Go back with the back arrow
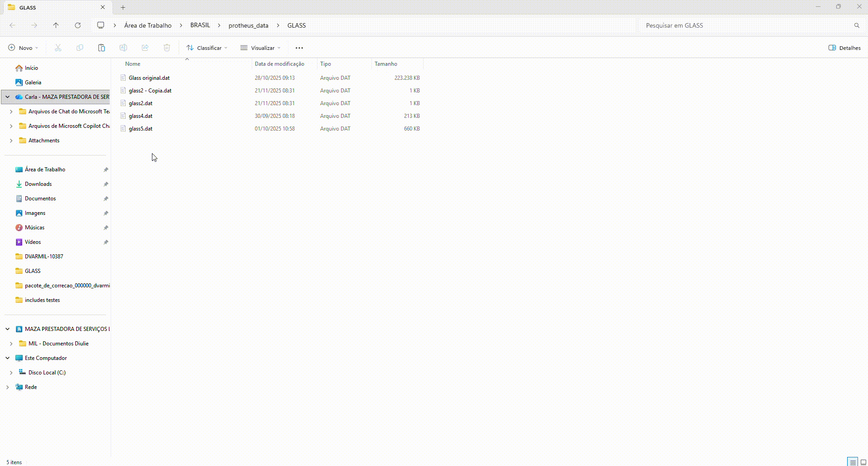 12,25
